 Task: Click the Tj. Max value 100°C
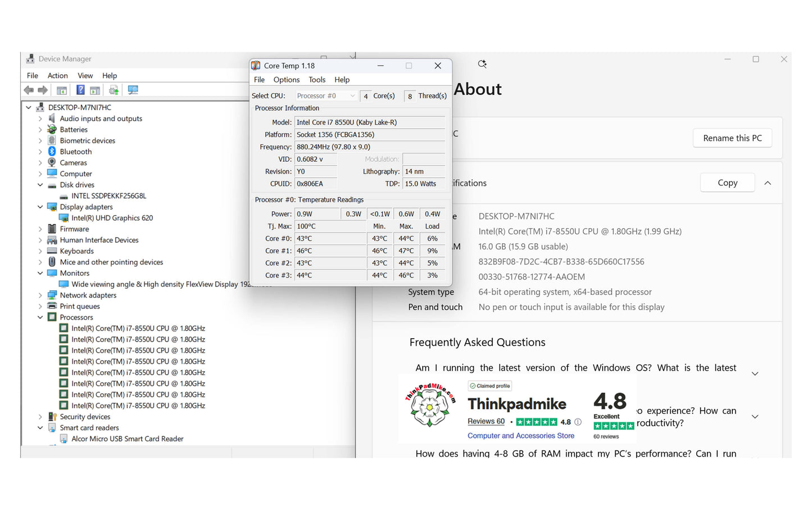(x=330, y=226)
